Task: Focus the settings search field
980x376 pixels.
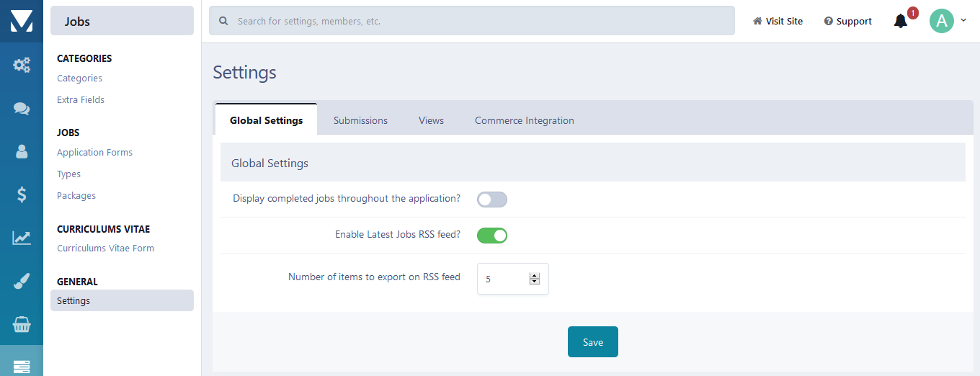Action: 472,21
